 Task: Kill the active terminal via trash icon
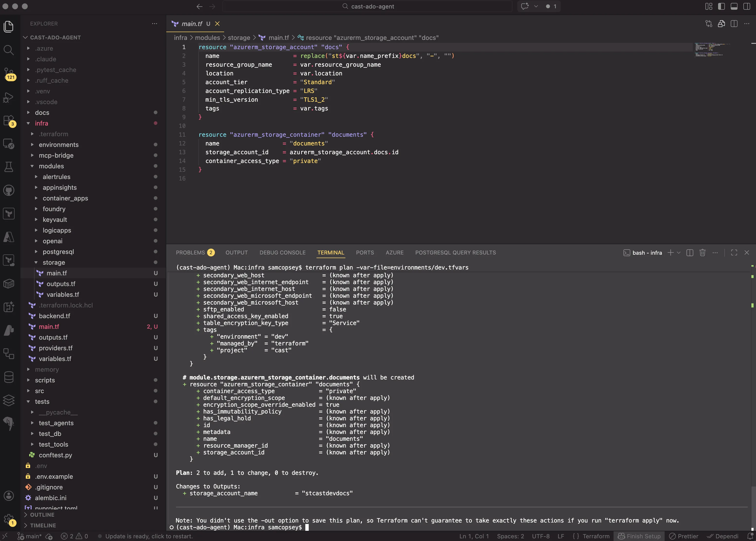tap(703, 253)
